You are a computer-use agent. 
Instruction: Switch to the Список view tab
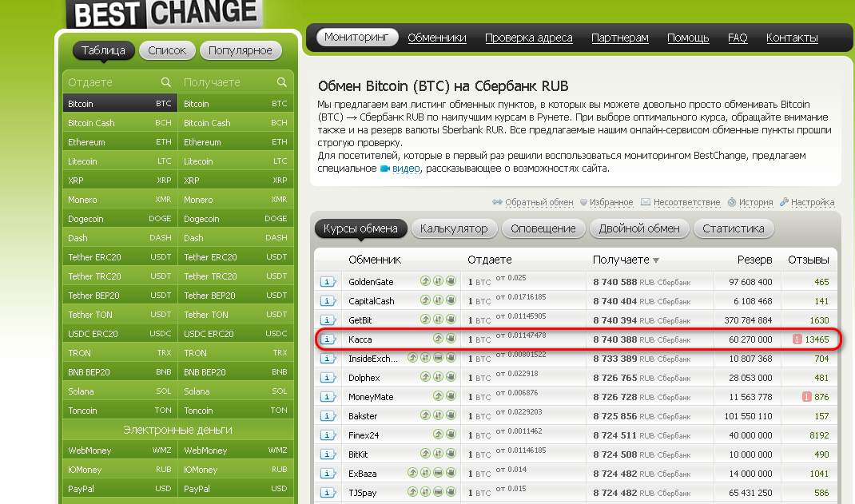coord(167,50)
